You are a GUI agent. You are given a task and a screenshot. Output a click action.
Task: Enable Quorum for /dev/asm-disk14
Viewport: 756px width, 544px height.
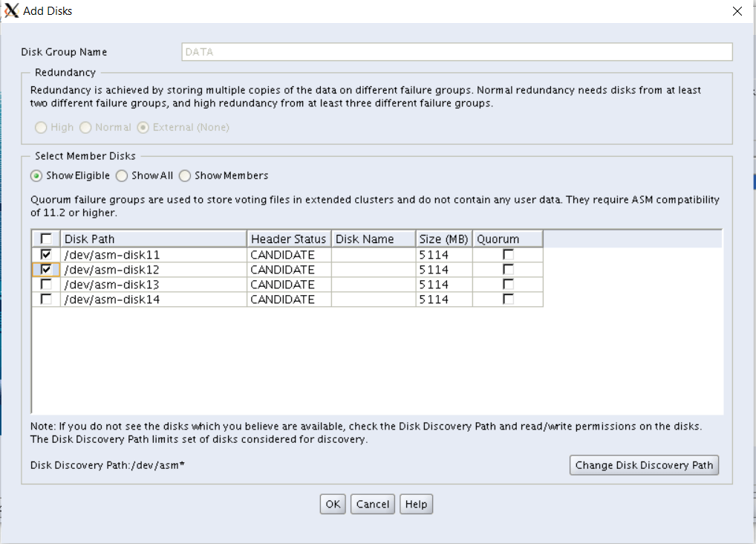(x=508, y=299)
